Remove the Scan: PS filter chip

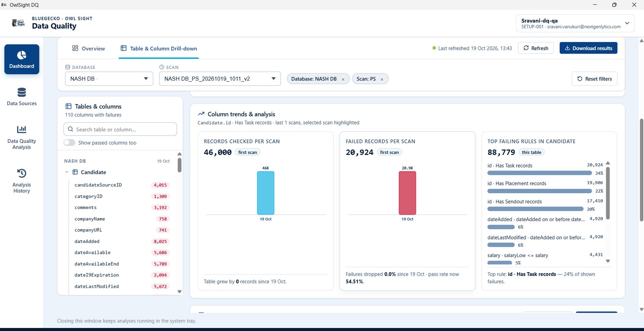coord(382,79)
